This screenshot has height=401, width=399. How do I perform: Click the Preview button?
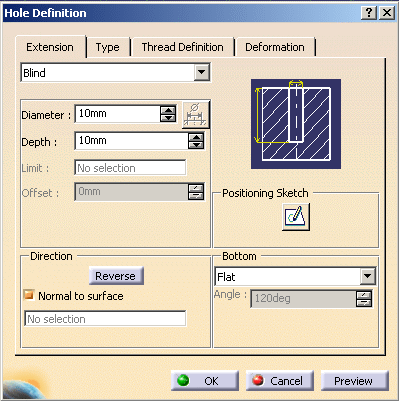[355, 380]
